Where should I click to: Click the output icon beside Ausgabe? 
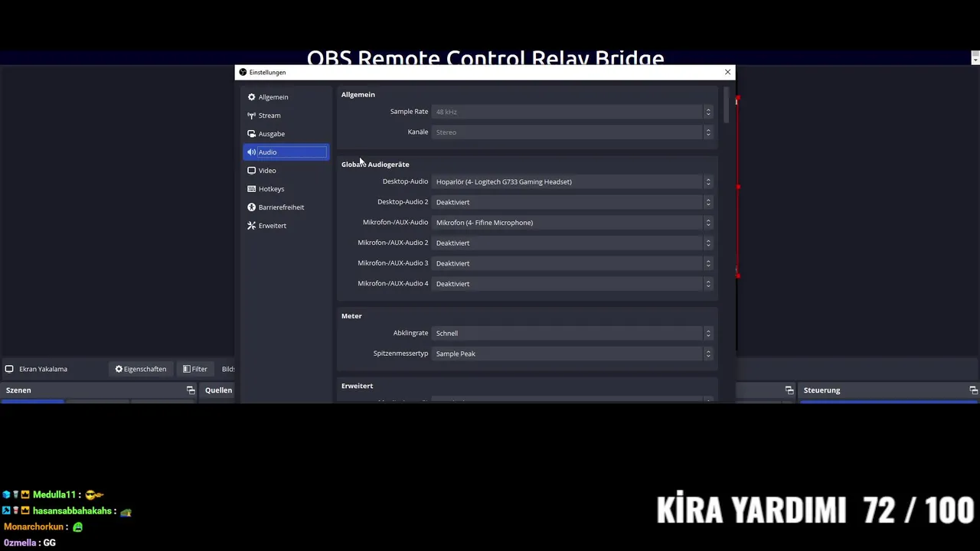(x=251, y=134)
